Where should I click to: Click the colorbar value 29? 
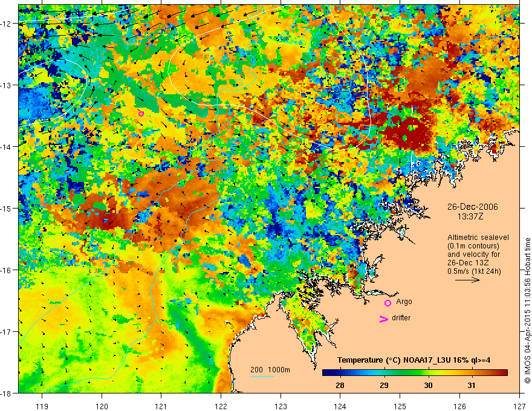point(384,385)
